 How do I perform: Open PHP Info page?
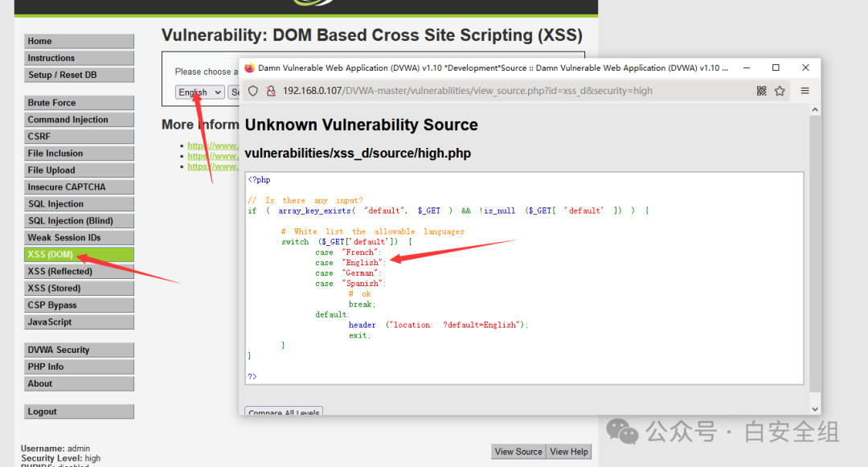(79, 367)
